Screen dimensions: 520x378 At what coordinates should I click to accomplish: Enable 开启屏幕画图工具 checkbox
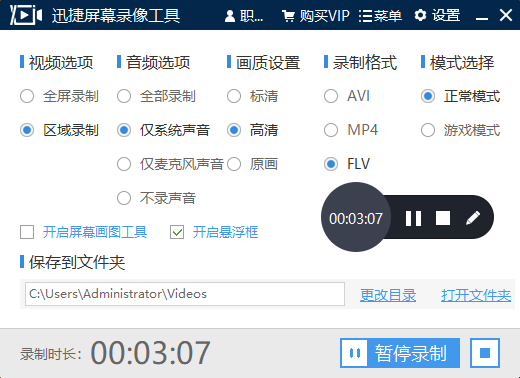tap(27, 232)
